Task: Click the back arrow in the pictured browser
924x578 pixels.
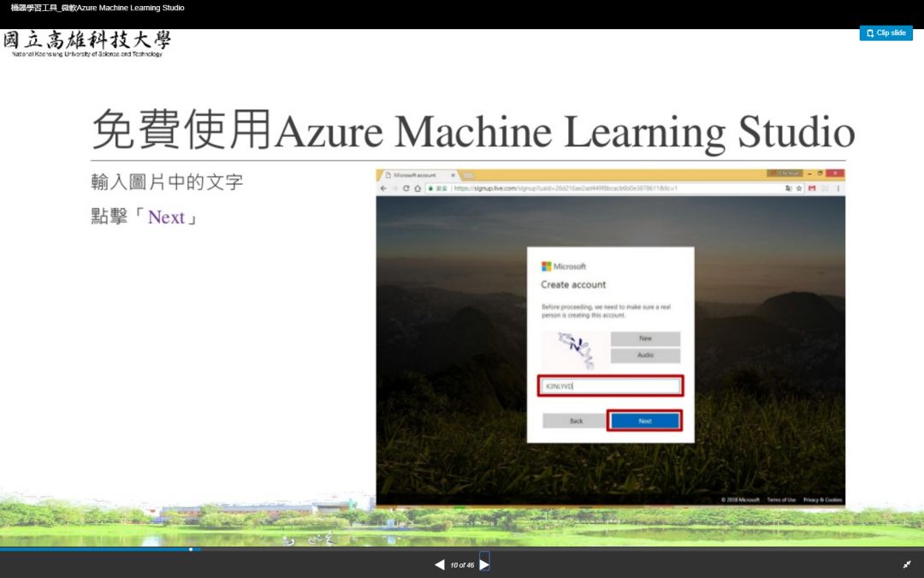Action: point(384,188)
